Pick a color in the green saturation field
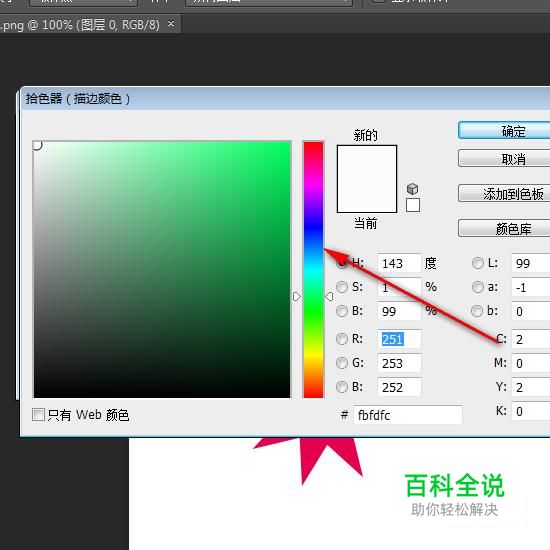Screen dimensions: 550x550 click(x=162, y=270)
